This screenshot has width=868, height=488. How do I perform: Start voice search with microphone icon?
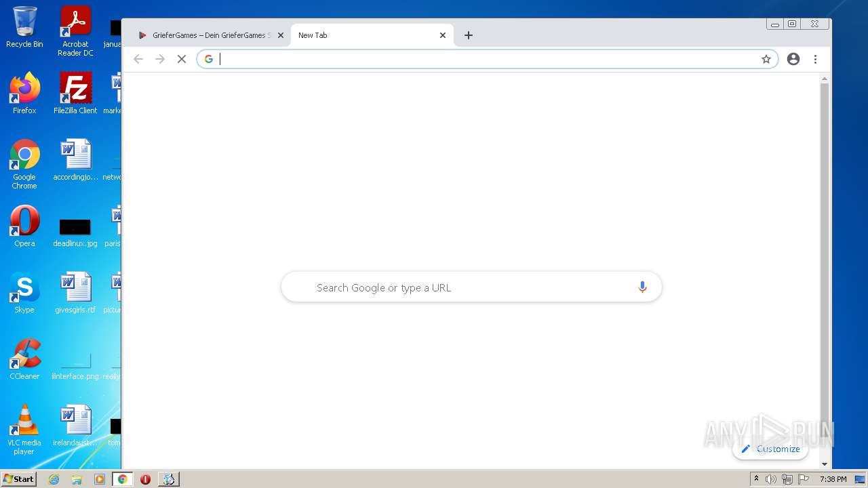click(642, 287)
